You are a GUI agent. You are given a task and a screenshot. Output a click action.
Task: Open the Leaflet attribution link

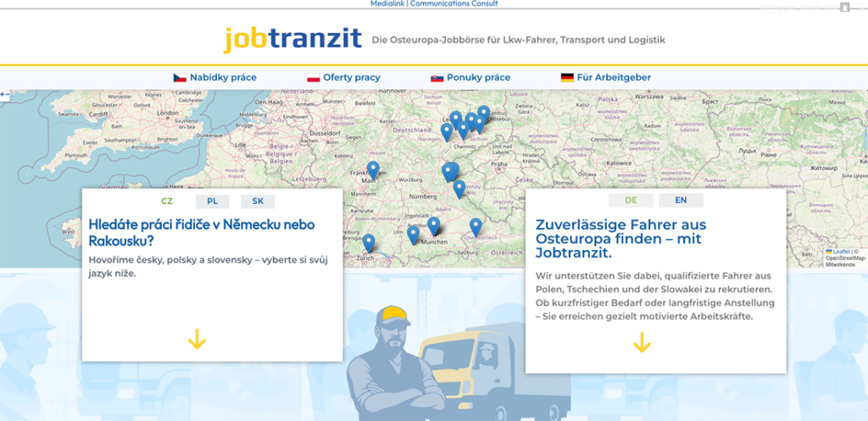pos(841,252)
